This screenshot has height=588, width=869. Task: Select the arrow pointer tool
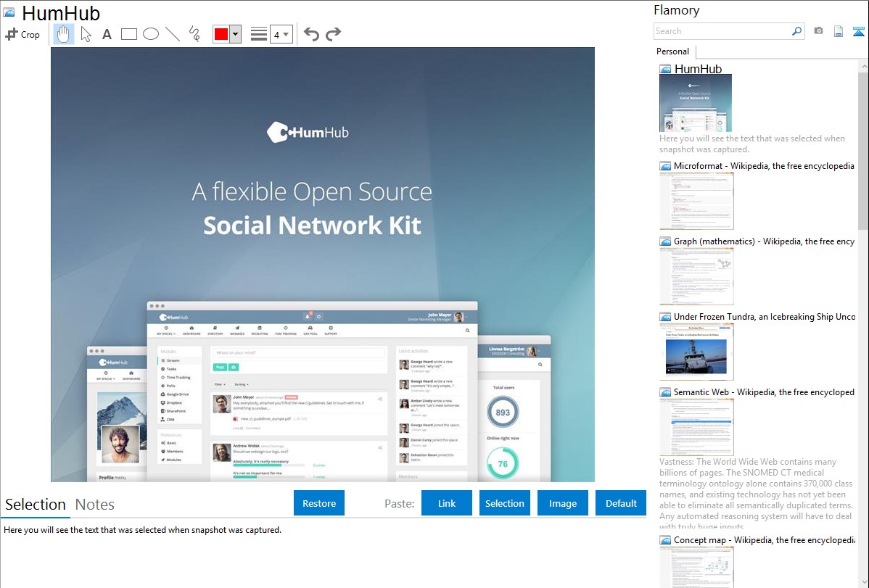click(x=86, y=34)
